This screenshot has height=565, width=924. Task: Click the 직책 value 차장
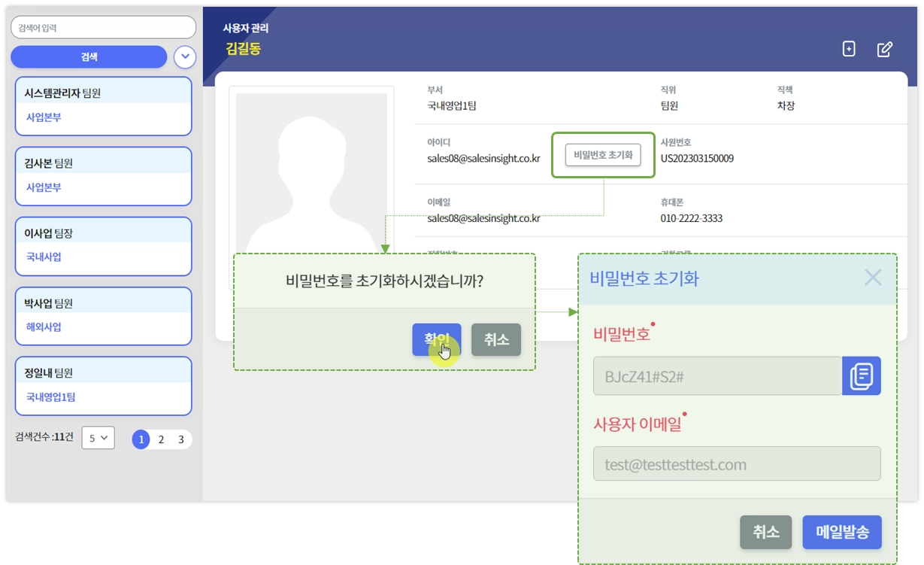[x=786, y=106]
